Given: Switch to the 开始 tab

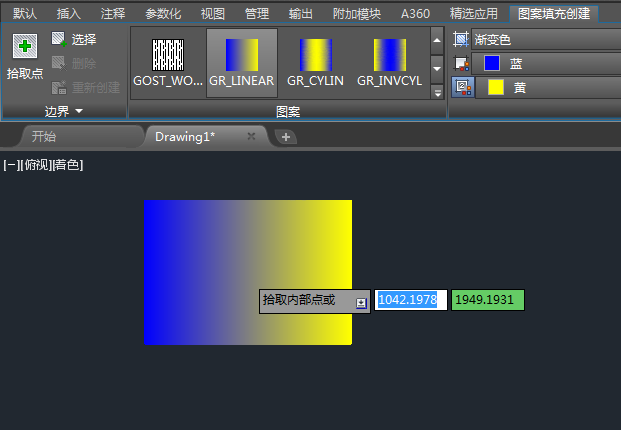Looking at the screenshot, I should [81, 137].
